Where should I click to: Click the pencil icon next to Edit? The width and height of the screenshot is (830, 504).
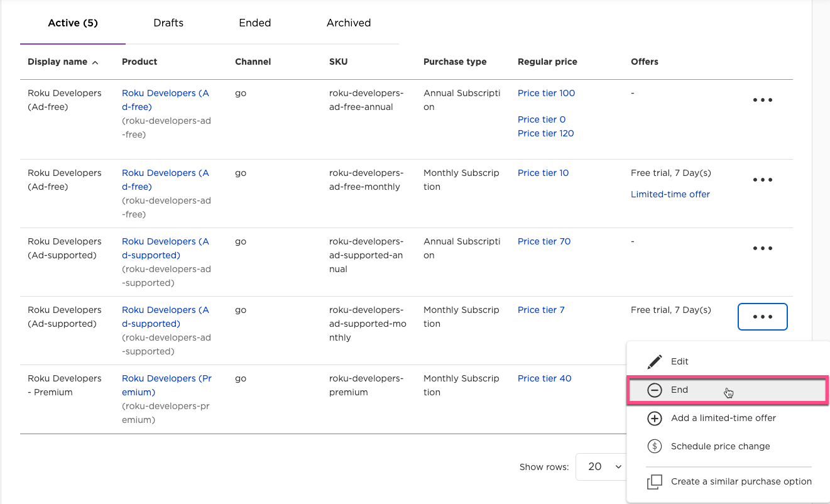655,362
